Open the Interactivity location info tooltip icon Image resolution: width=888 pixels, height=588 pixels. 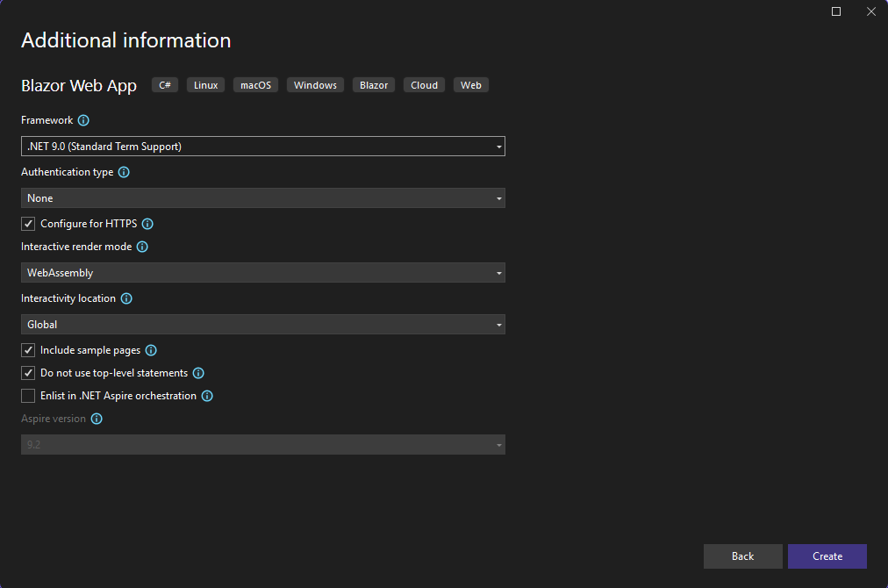[x=126, y=298]
